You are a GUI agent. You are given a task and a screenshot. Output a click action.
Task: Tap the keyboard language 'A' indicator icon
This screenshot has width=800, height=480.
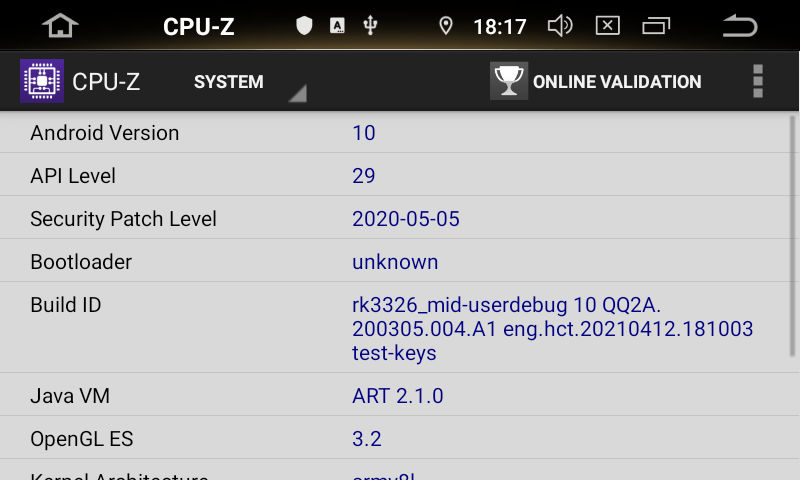coord(337,25)
